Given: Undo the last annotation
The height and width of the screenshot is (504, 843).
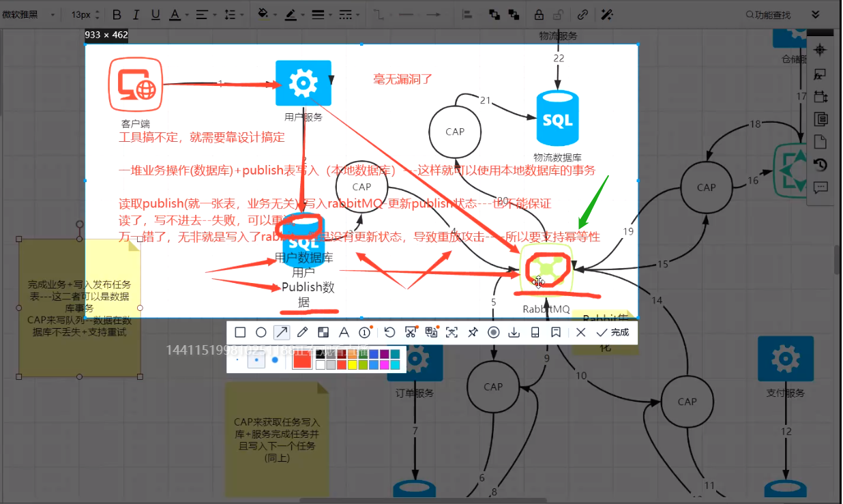Looking at the screenshot, I should click(389, 332).
